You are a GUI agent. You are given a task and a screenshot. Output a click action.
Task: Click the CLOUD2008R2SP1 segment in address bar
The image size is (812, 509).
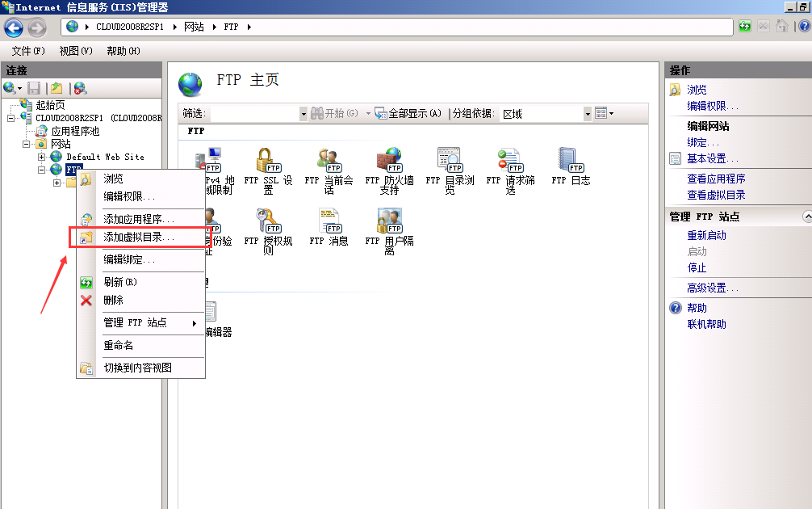pyautogui.click(x=130, y=27)
